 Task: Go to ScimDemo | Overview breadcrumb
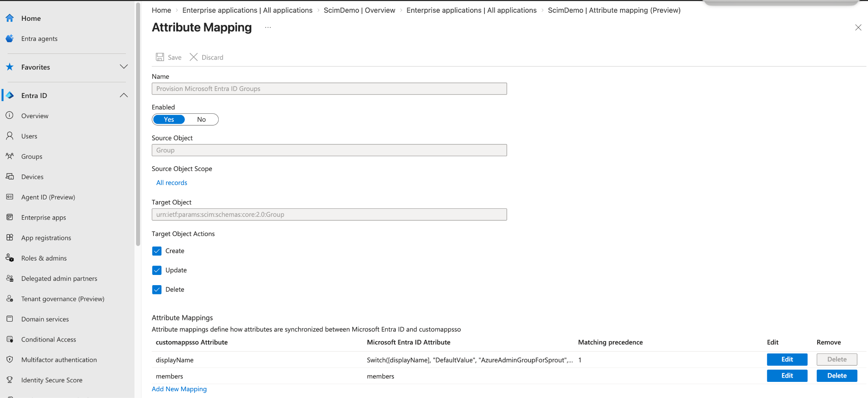point(359,10)
